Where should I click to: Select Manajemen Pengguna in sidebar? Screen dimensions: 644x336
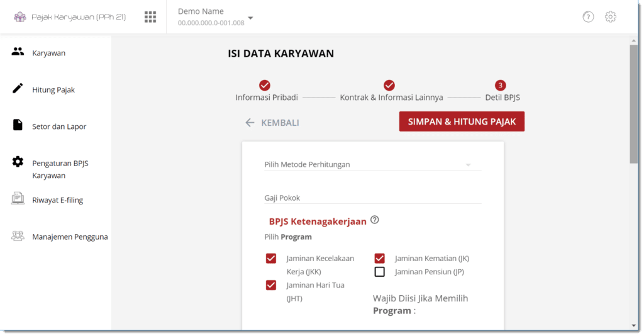click(x=70, y=237)
